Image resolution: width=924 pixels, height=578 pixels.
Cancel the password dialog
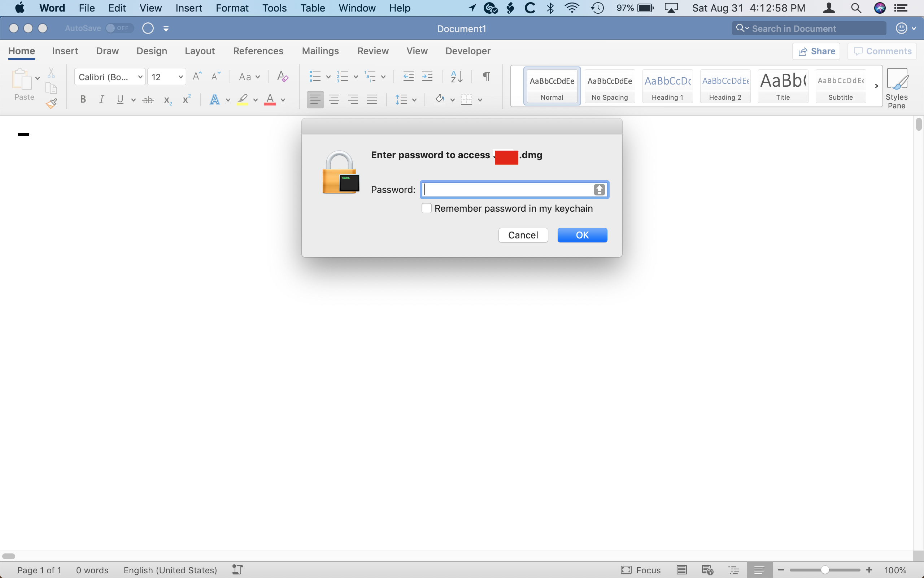click(523, 235)
